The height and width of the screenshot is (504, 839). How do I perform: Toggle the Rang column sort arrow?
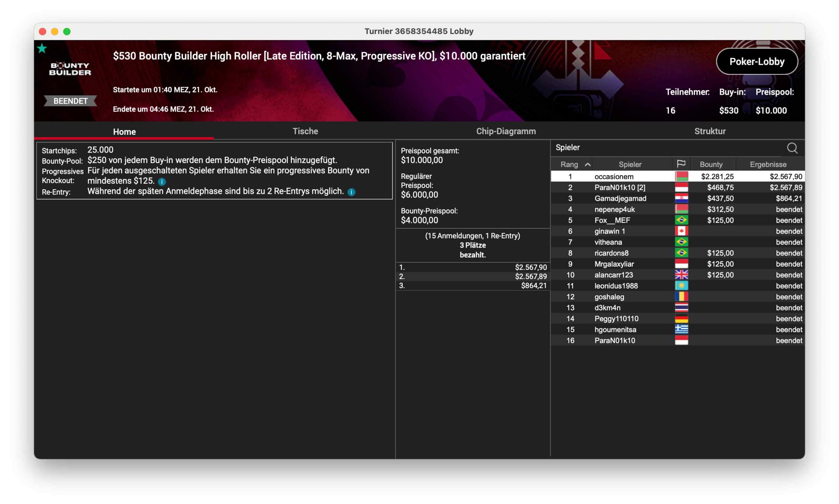[587, 164]
